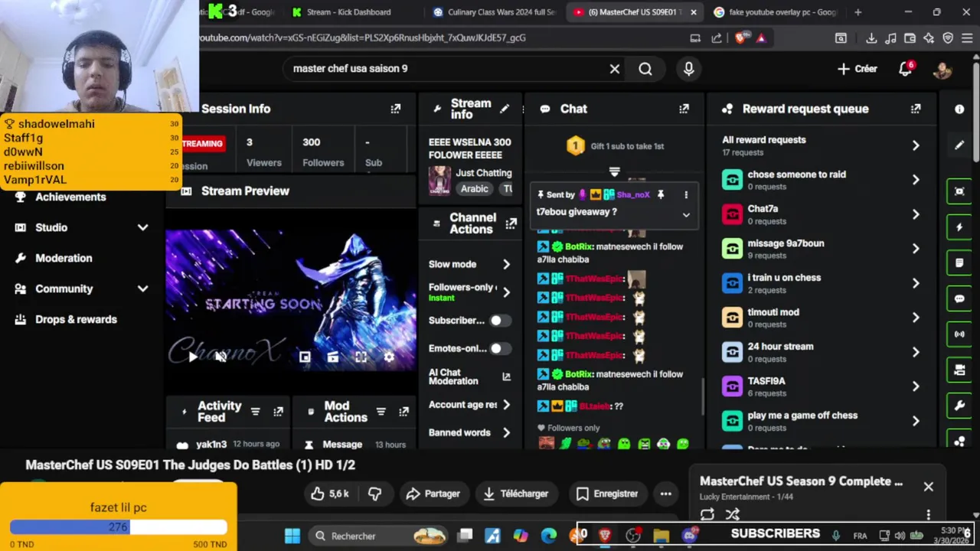Pop out the Activity Feed panel
This screenshot has height=551, width=980.
[x=278, y=412]
